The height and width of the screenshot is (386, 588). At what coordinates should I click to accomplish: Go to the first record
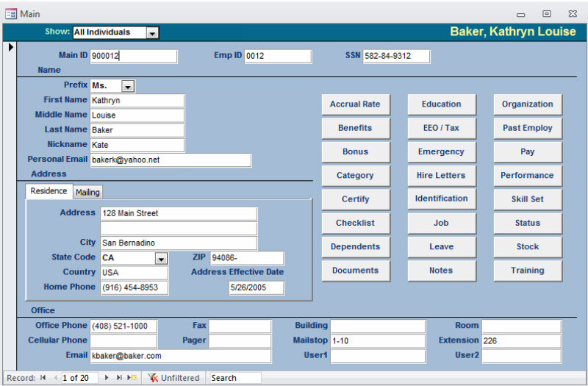pyautogui.click(x=43, y=378)
